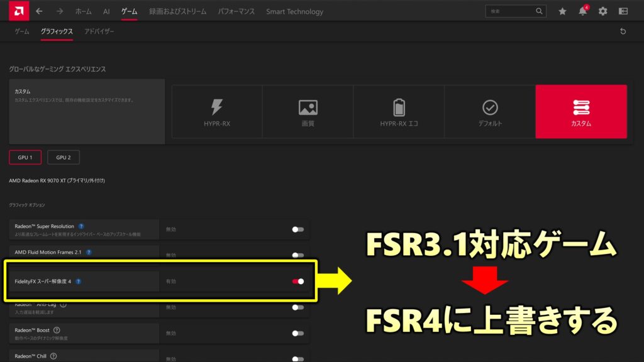The image size is (644, 362).
Task: Show help for Radeon Anti-Lag
Action: 64,305
